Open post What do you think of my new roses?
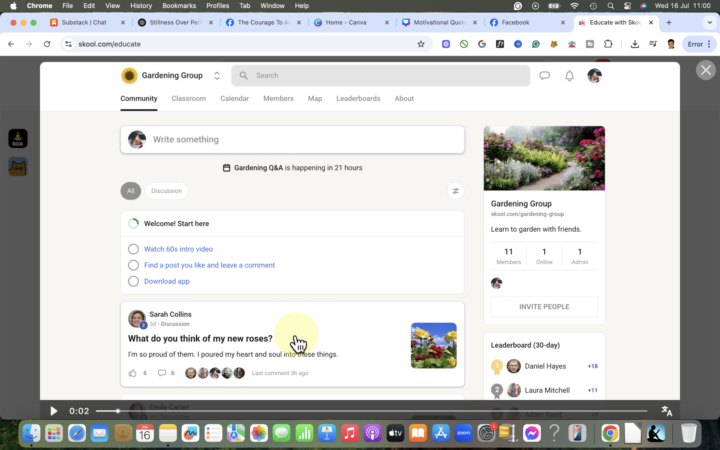 (x=200, y=338)
